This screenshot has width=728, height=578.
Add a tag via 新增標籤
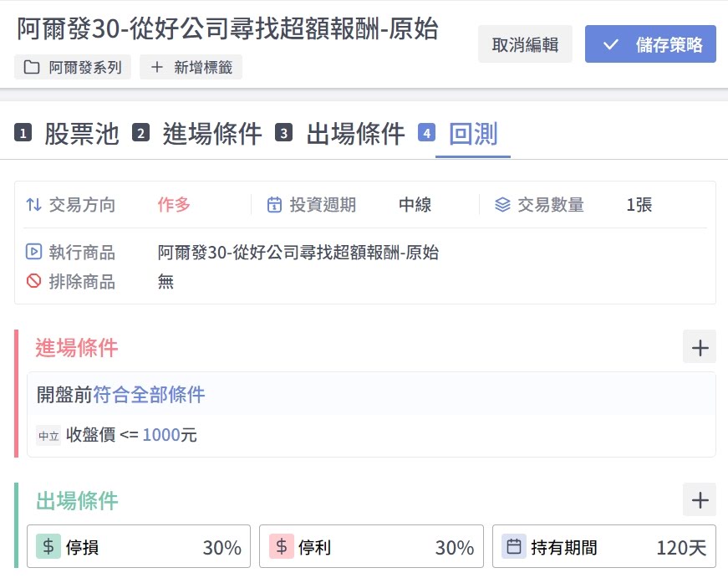coord(191,68)
